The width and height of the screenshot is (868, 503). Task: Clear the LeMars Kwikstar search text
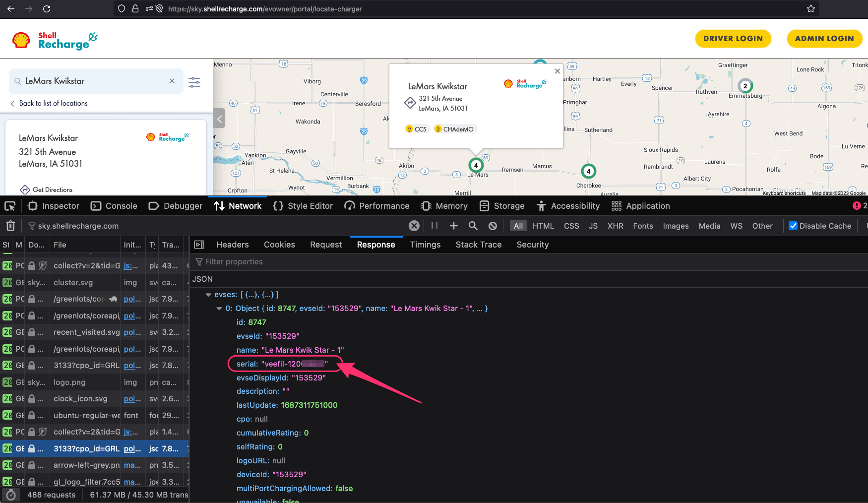pyautogui.click(x=172, y=81)
